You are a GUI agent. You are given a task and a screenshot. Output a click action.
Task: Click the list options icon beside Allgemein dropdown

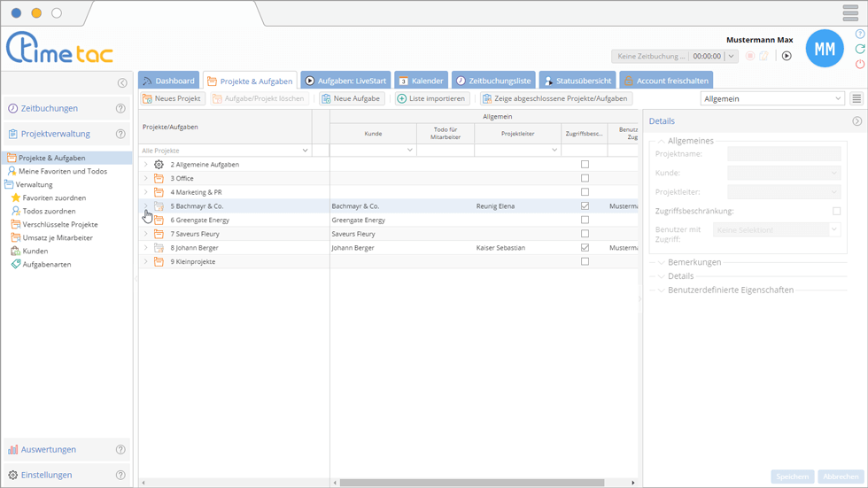[856, 99]
